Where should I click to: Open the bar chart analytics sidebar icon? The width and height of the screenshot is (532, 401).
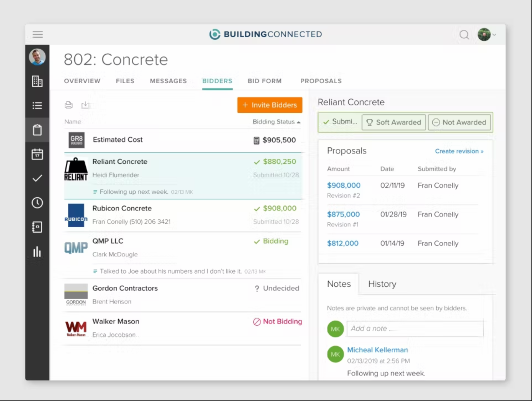click(37, 251)
